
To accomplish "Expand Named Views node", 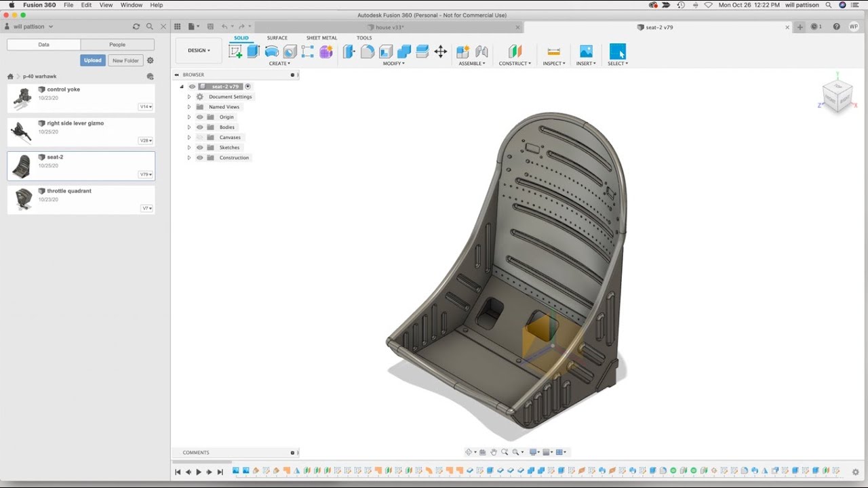I will point(189,107).
